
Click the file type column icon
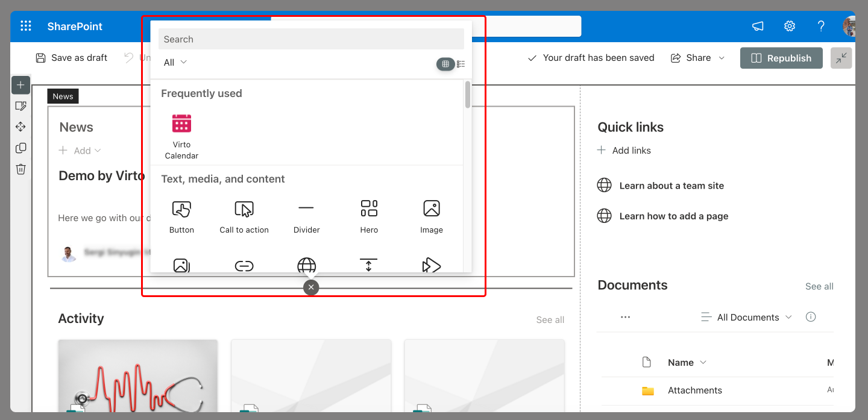pos(647,362)
